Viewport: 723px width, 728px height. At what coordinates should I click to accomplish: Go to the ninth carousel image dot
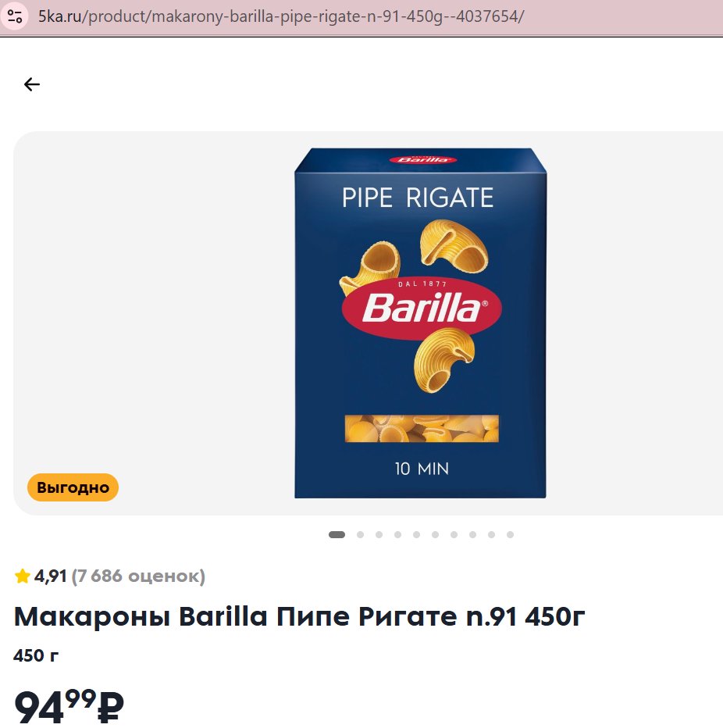tap(491, 535)
